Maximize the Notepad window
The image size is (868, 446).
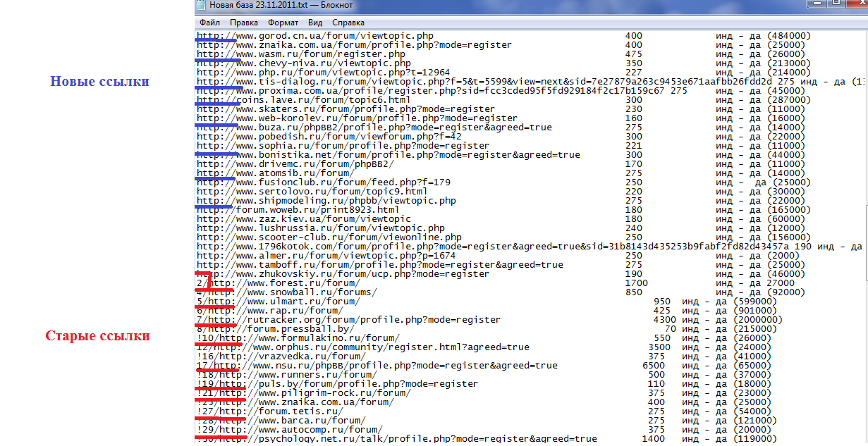tap(836, 4)
